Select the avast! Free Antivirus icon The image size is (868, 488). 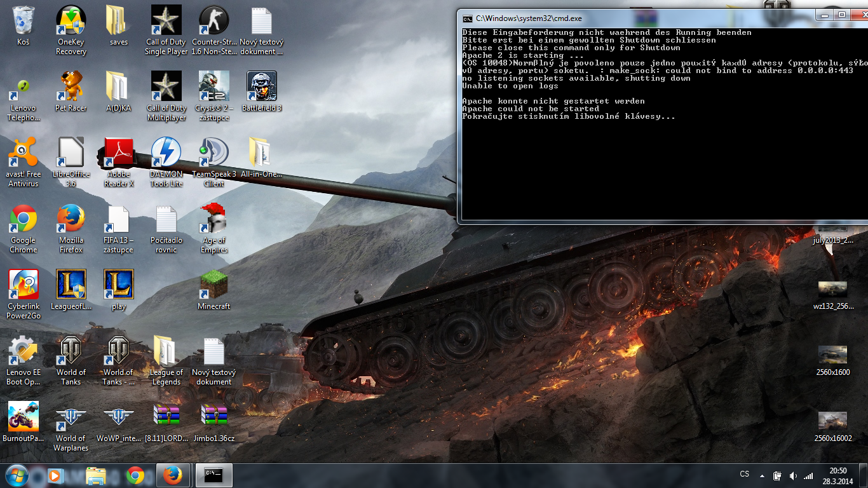coord(24,163)
